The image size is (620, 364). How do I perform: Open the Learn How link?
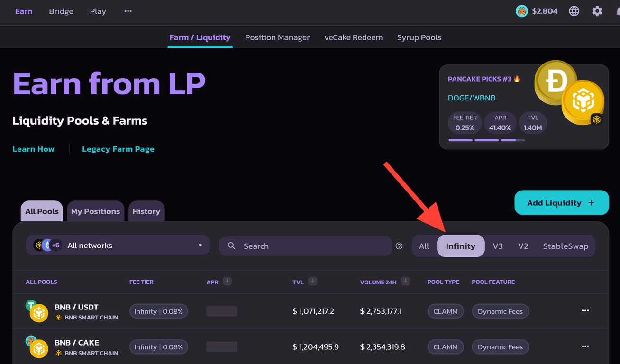pos(33,149)
